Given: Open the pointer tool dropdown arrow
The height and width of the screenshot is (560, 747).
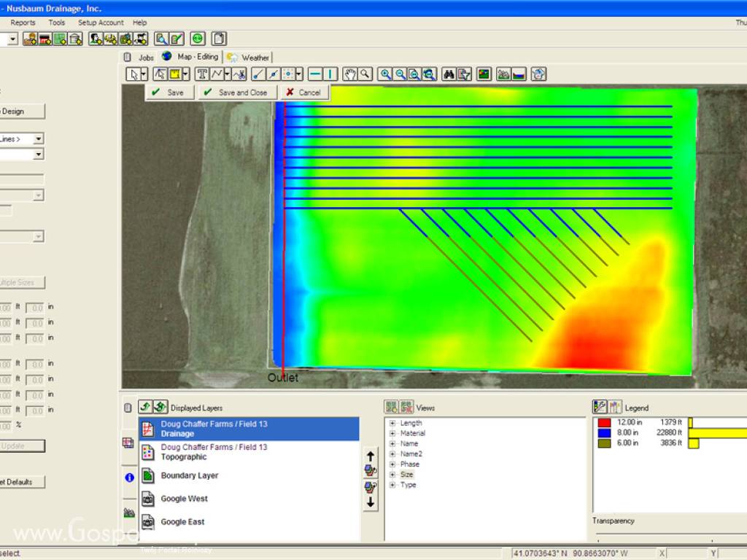Looking at the screenshot, I should point(144,74).
